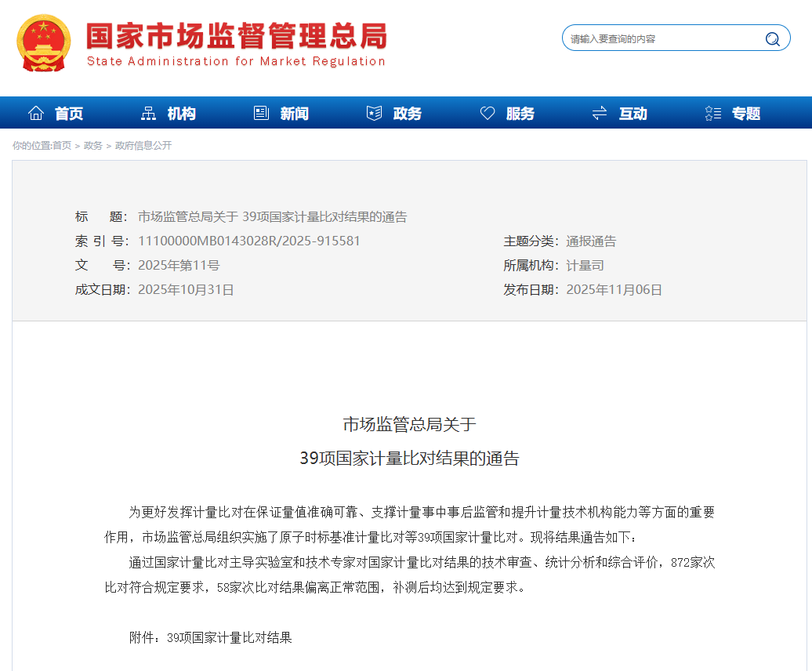The width and height of the screenshot is (812, 671).
Task: Click the book badge icon beside 政务
Action: pos(374,114)
